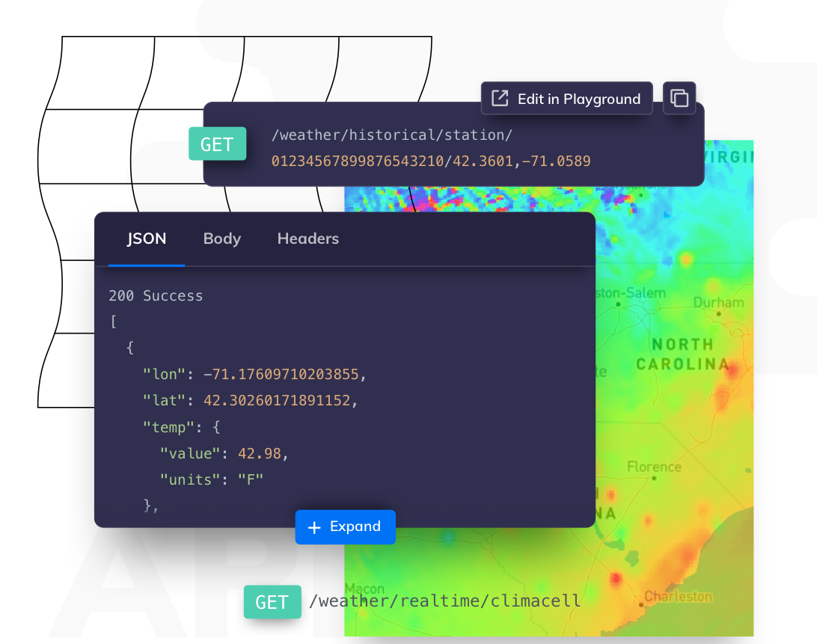Select the Headers tab
817x644 pixels.
click(x=308, y=239)
